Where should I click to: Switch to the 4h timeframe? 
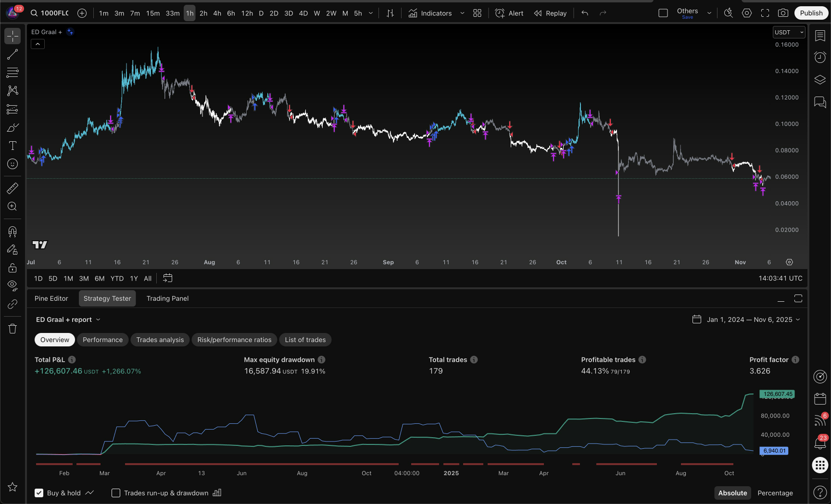click(217, 13)
